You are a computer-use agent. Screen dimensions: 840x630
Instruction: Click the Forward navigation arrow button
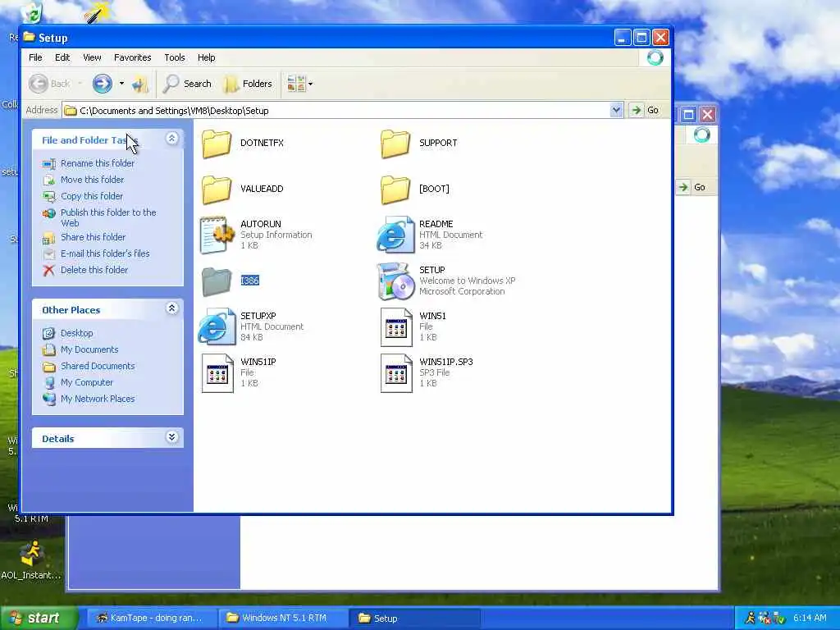102,84
